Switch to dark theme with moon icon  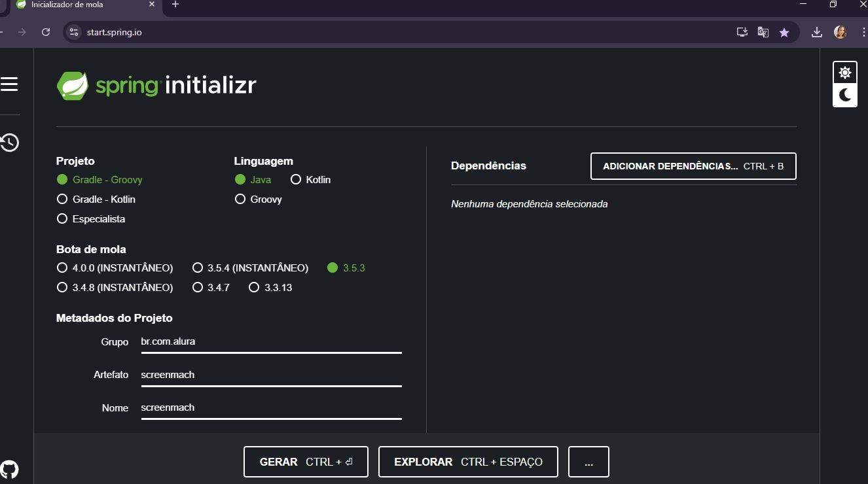(845, 95)
